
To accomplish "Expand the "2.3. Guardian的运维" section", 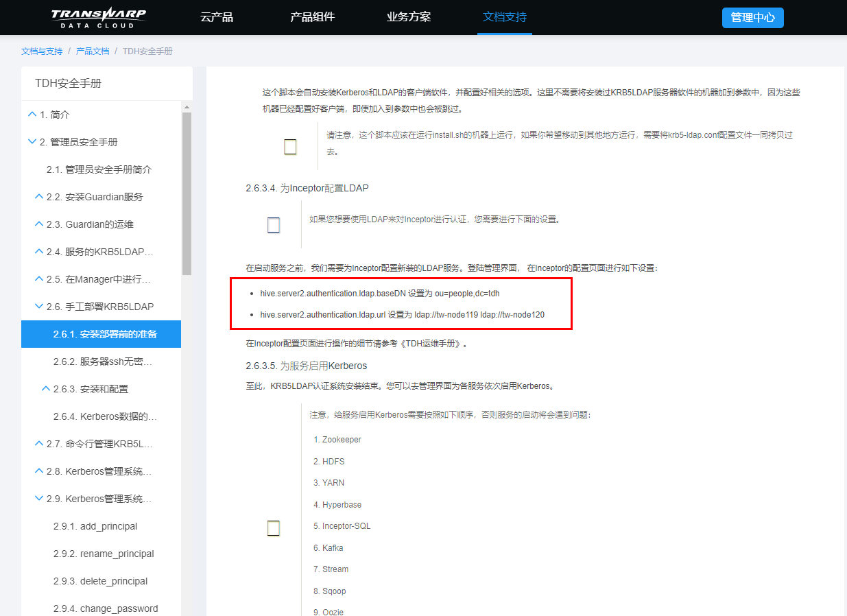I will pos(38,224).
